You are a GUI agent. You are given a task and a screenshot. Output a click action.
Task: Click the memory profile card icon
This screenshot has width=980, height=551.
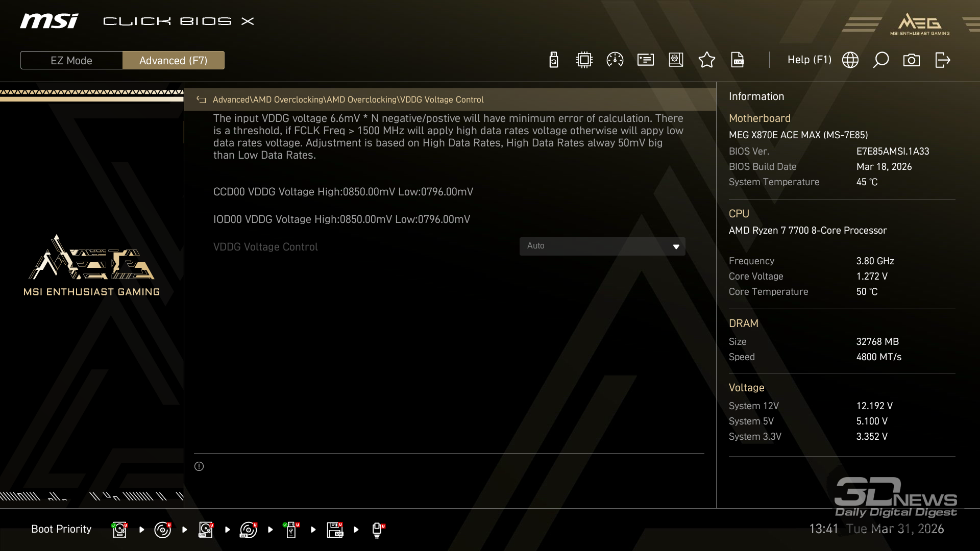tap(645, 60)
